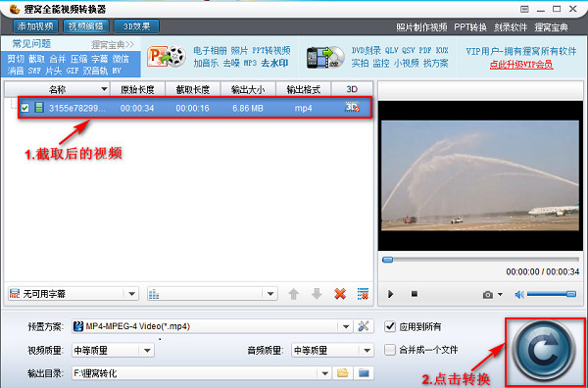Uncheck the 应用到所有 checkbox
Image resolution: width=588 pixels, height=388 pixels.
click(x=390, y=326)
